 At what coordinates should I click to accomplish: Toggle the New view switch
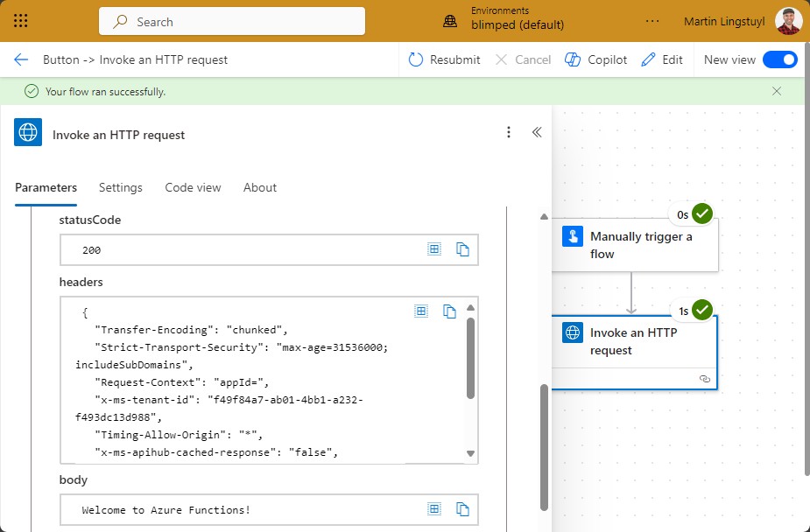click(x=780, y=59)
